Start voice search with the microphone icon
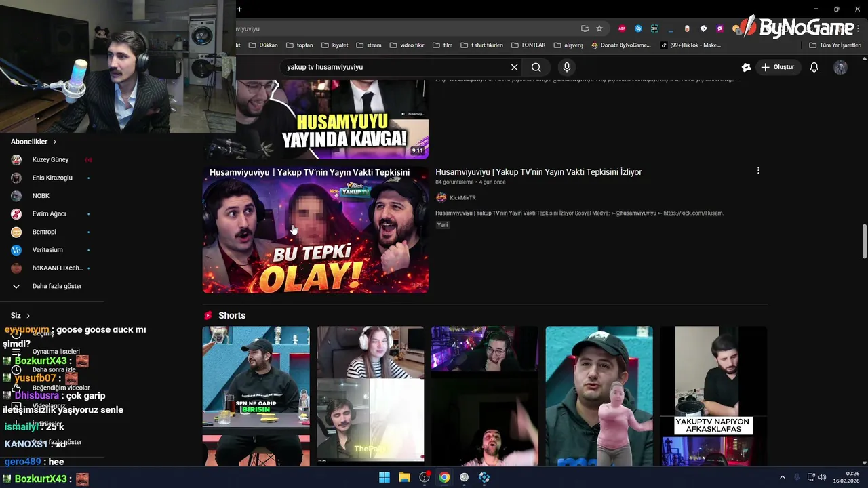This screenshot has width=868, height=488. pyautogui.click(x=567, y=67)
